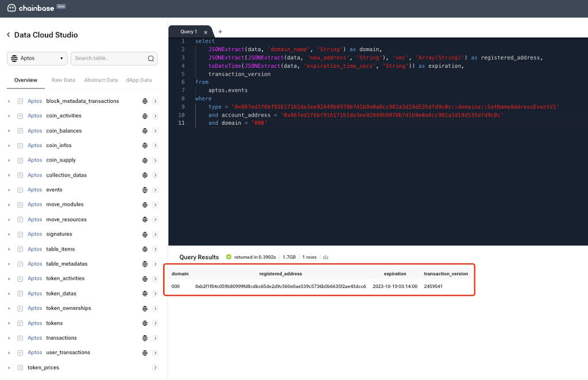Click the Search table input field
This screenshot has height=380, width=588.
tap(109, 59)
